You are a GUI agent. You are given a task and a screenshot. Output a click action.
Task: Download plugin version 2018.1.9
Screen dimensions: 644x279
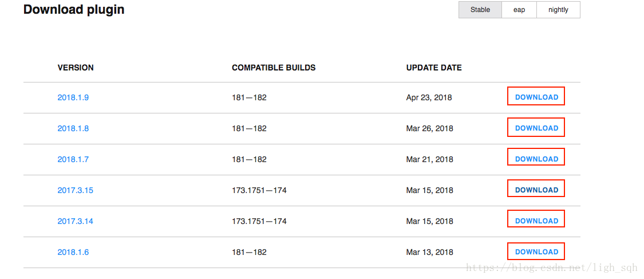click(x=536, y=97)
